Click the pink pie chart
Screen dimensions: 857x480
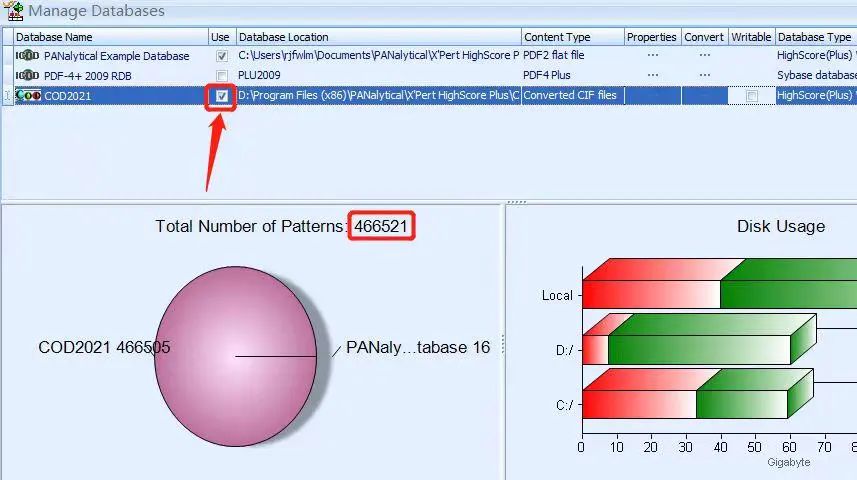coord(236,356)
